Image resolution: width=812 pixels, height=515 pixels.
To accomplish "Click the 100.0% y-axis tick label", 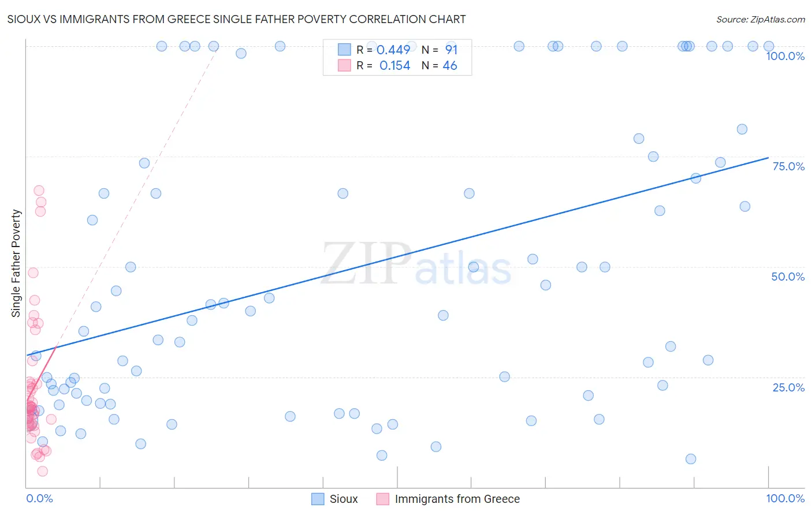I will click(x=785, y=56).
